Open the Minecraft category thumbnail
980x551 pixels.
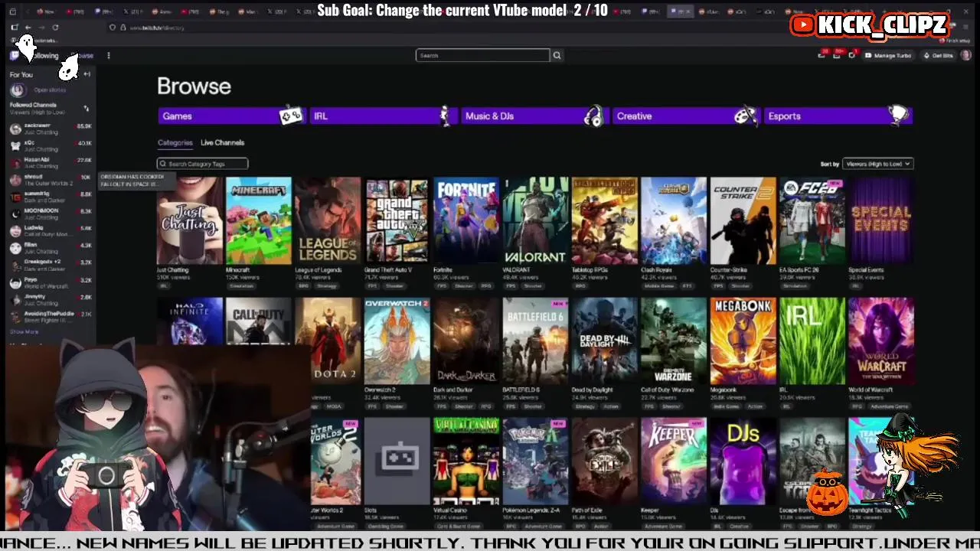tap(259, 221)
